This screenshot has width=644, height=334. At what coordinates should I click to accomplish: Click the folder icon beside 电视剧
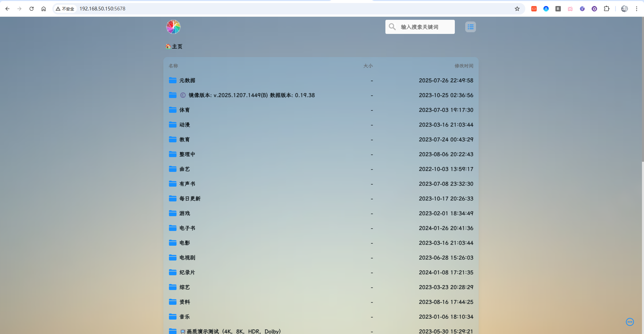click(173, 257)
